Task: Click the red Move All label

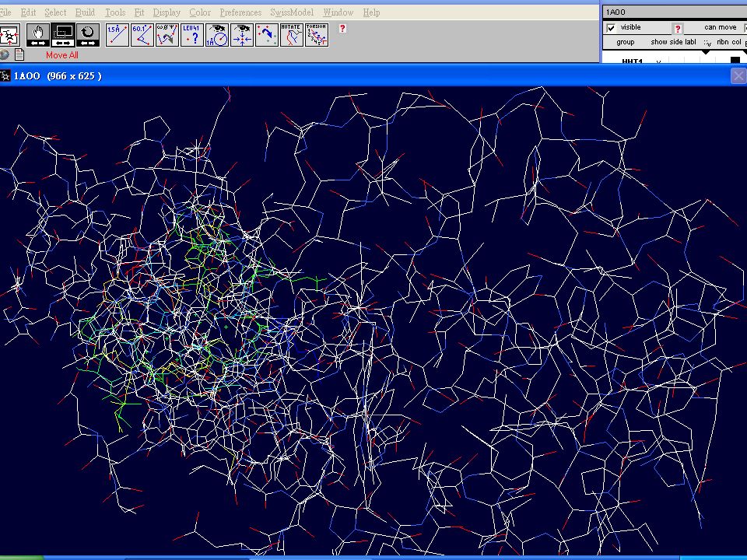Action: coord(62,55)
